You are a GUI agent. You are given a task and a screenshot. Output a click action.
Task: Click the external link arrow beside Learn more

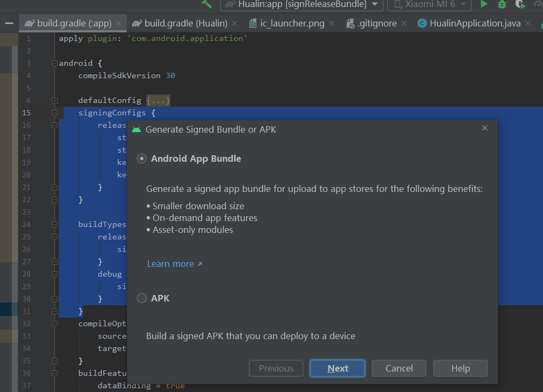[x=200, y=264]
